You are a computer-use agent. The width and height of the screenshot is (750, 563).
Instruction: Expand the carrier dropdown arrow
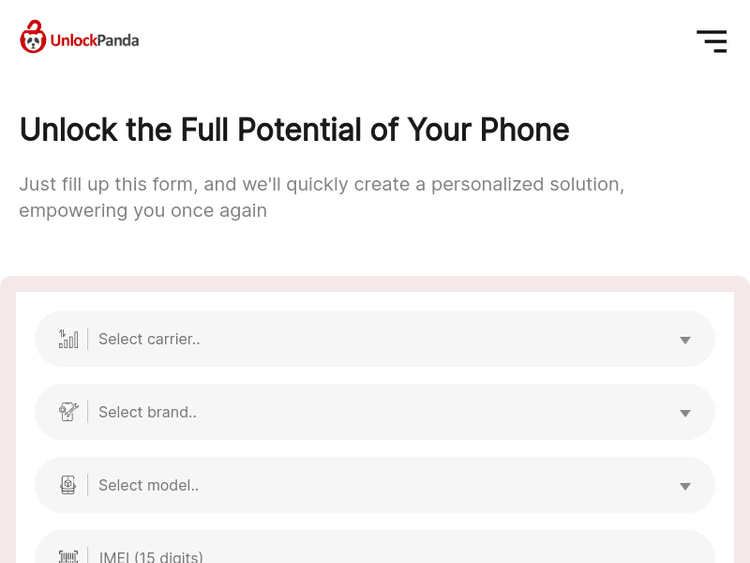coord(685,340)
